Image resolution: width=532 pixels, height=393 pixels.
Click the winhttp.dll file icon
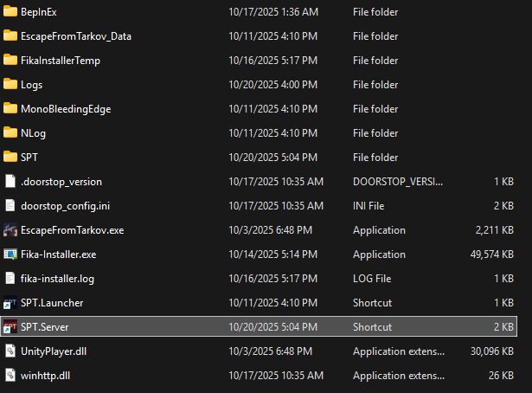[x=10, y=376]
